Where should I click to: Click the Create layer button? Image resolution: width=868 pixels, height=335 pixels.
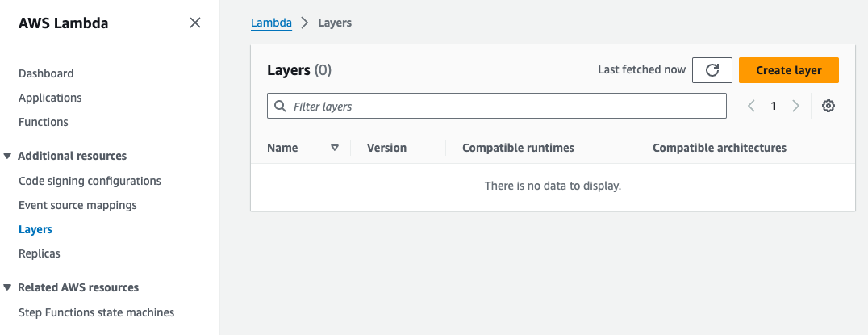[x=788, y=70]
